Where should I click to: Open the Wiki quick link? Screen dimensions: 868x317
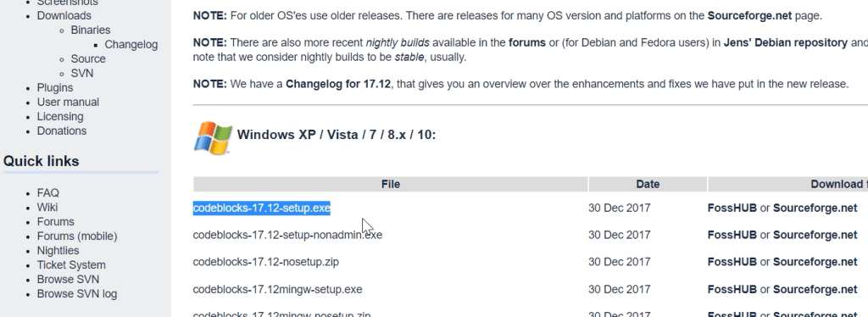[47, 208]
